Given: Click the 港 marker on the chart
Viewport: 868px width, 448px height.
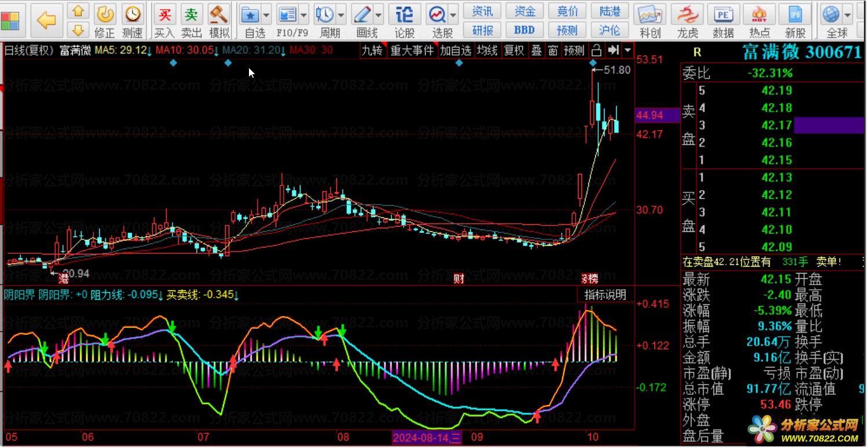Looking at the screenshot, I should coord(64,279).
